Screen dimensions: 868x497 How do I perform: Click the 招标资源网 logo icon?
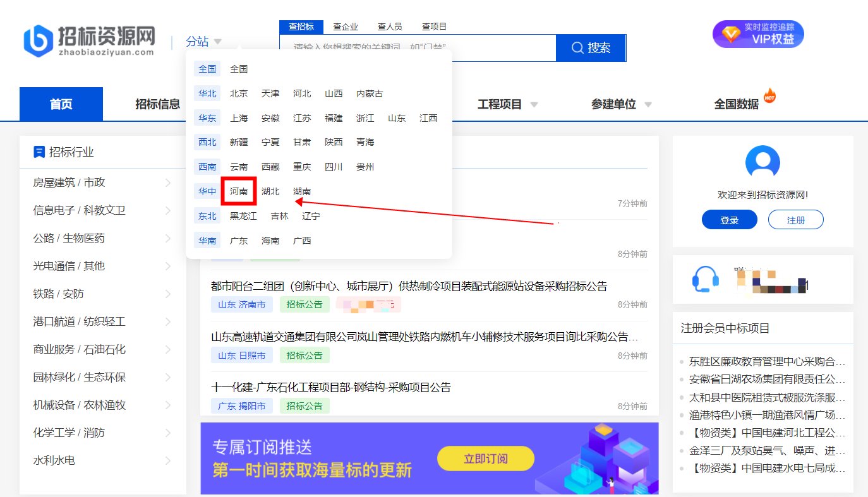point(38,39)
